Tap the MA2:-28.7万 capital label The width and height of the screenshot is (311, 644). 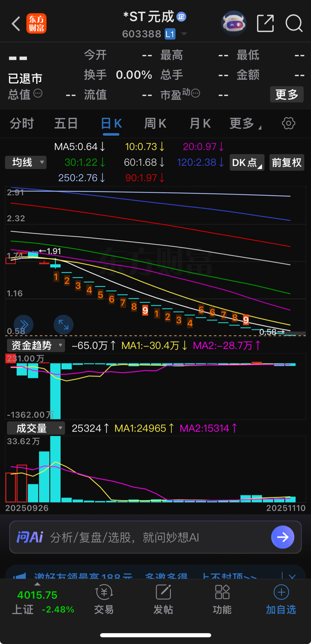pos(227,345)
